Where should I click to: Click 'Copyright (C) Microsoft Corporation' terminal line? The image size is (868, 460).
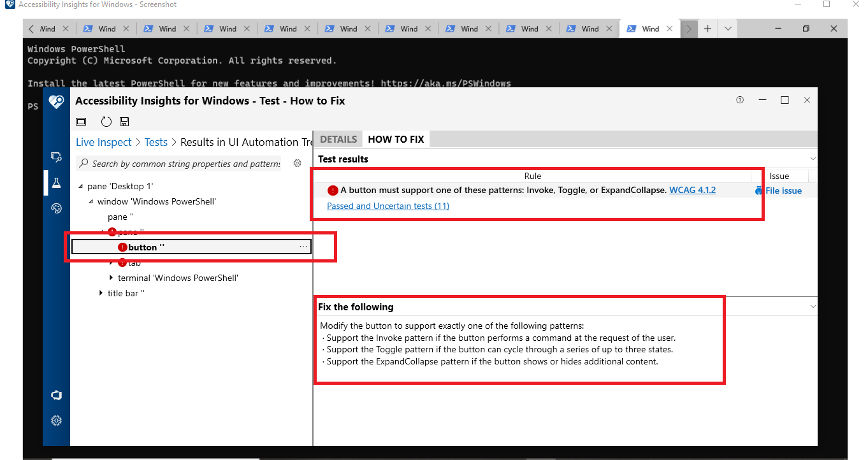click(x=182, y=61)
